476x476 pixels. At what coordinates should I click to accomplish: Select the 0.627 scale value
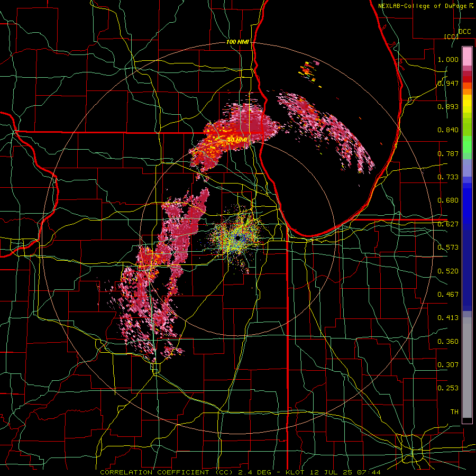[448, 224]
